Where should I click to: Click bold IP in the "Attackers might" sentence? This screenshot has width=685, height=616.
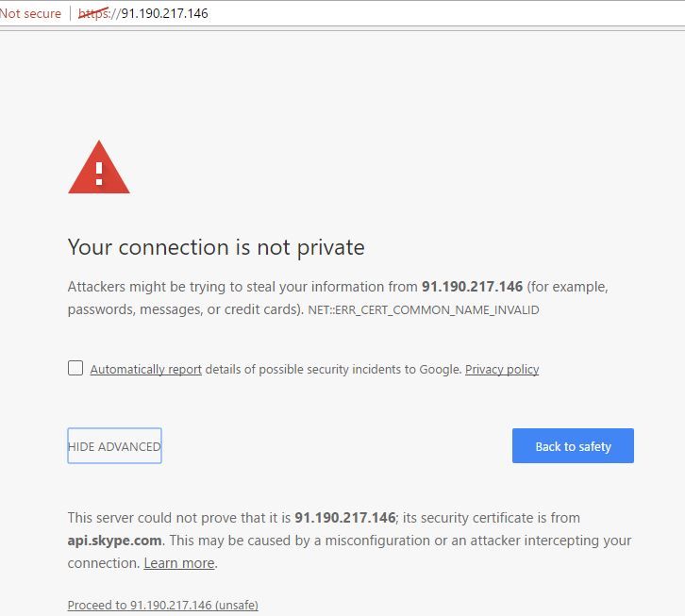point(472,287)
